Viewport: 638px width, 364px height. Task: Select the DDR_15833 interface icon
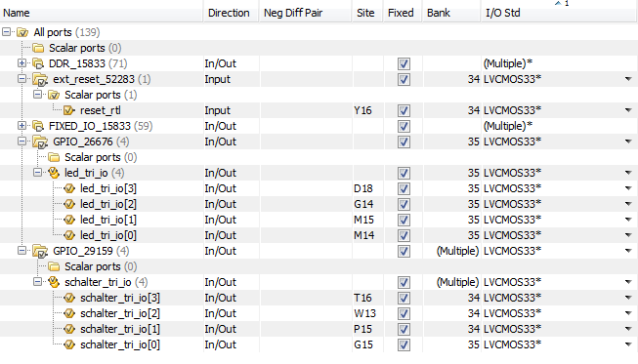point(38,63)
